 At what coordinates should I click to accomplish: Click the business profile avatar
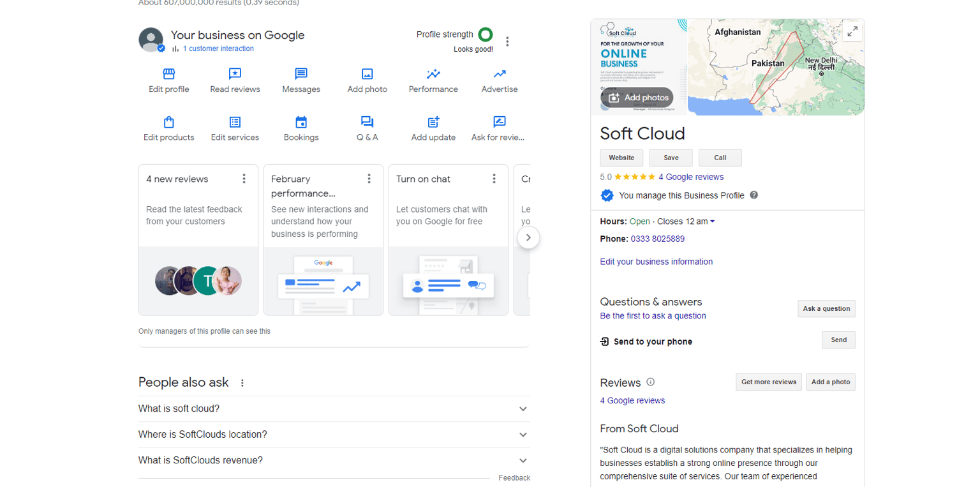[151, 40]
